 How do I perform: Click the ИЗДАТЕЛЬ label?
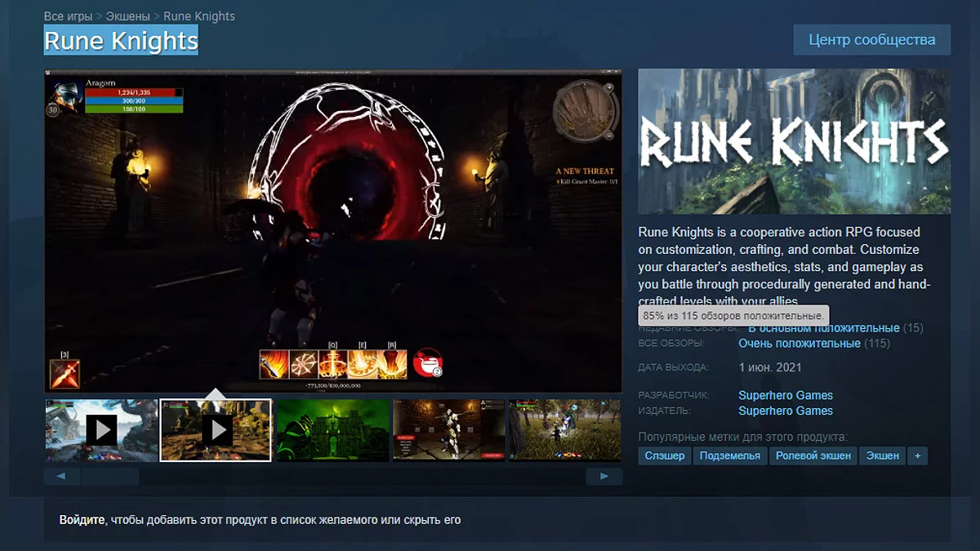pos(665,411)
